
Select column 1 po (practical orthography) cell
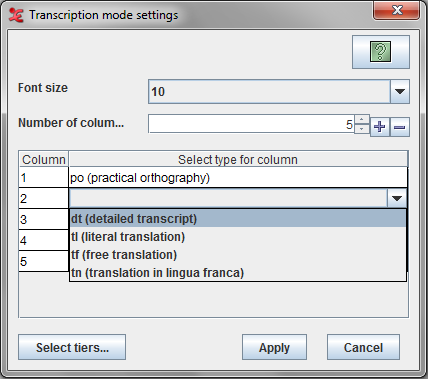[238, 178]
